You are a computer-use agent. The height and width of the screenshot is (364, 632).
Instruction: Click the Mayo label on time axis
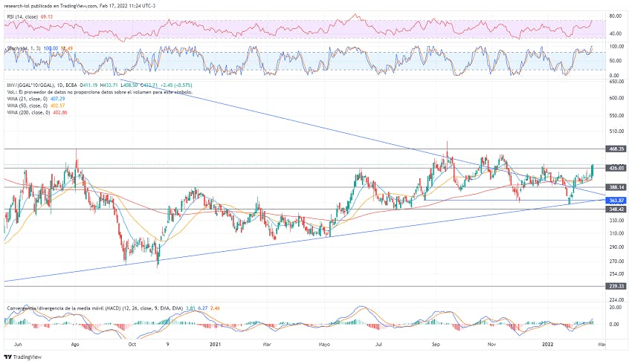tap(324, 345)
